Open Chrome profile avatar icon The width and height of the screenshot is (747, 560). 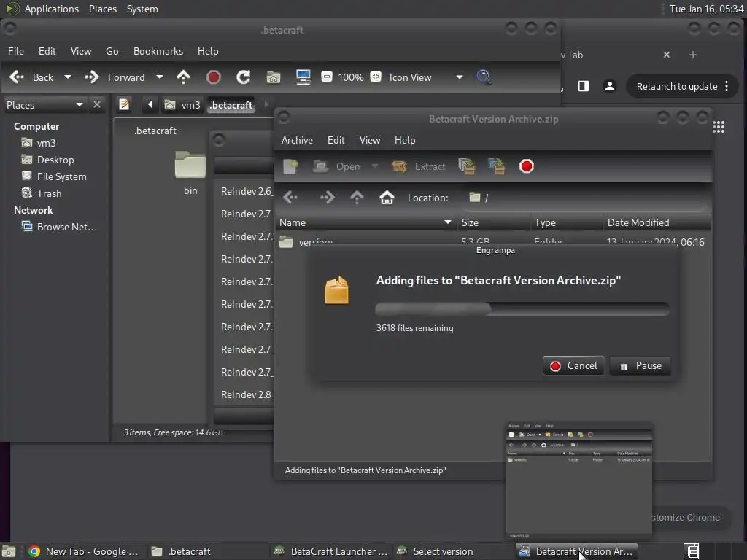click(609, 86)
